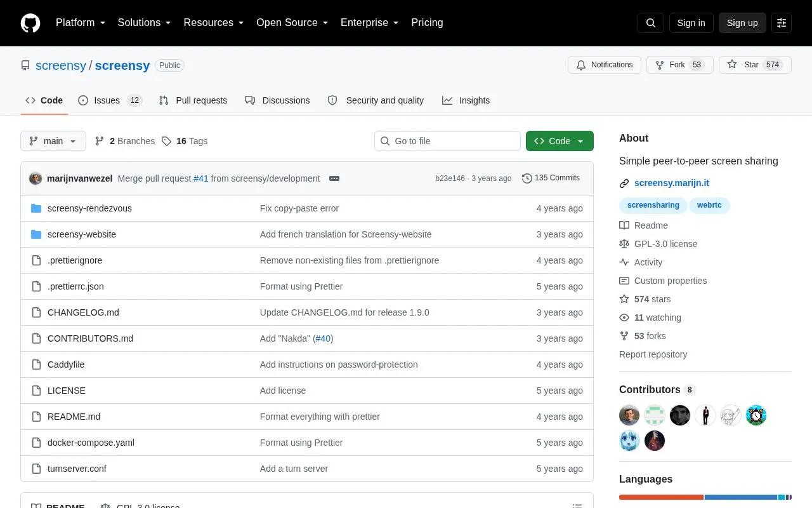
Task: Open the Security and quality tab
Action: (376, 100)
